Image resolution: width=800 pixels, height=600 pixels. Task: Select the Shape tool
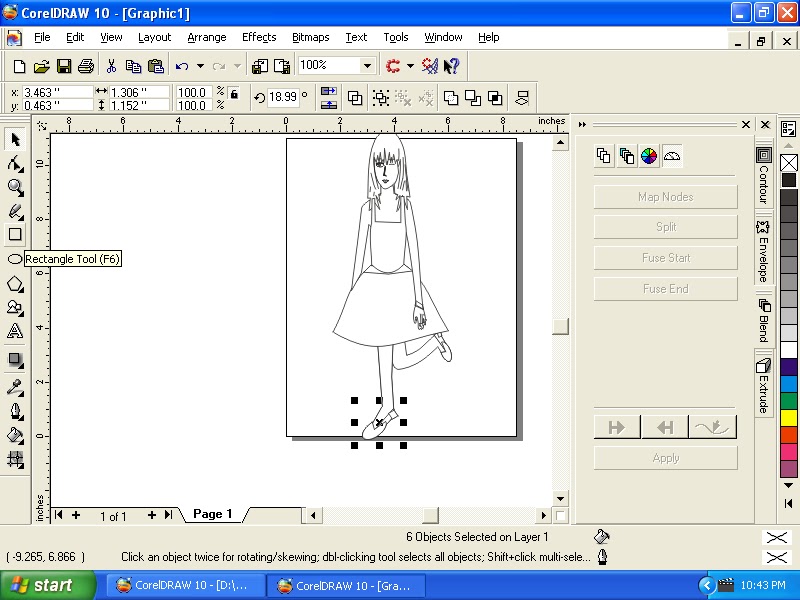[x=15, y=163]
